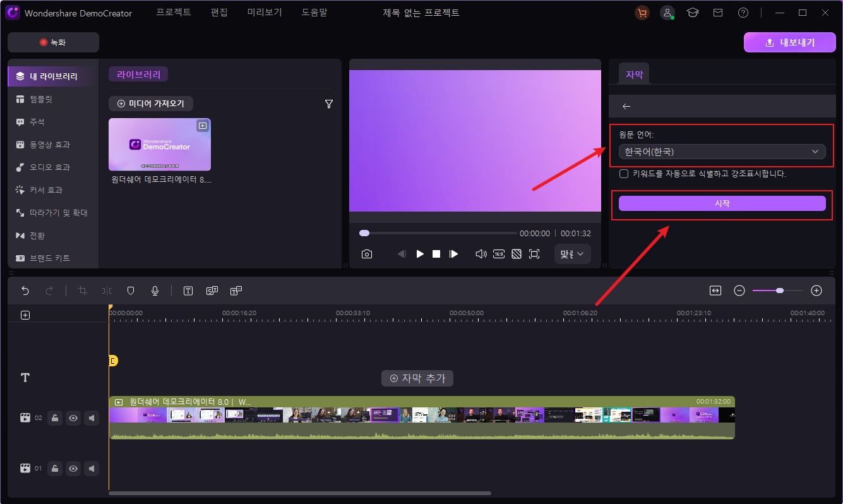Step back to the previous frame
Viewport: 843px width, 504px height.
tap(402, 254)
